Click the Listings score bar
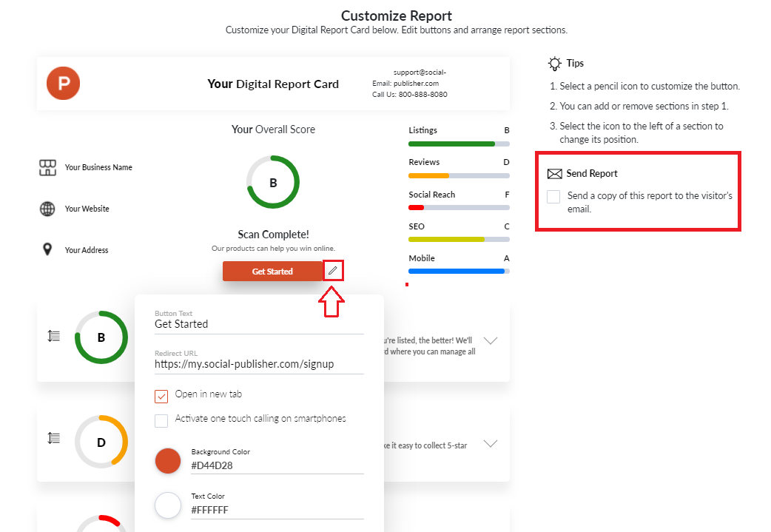This screenshot has width=771, height=532. tap(459, 144)
